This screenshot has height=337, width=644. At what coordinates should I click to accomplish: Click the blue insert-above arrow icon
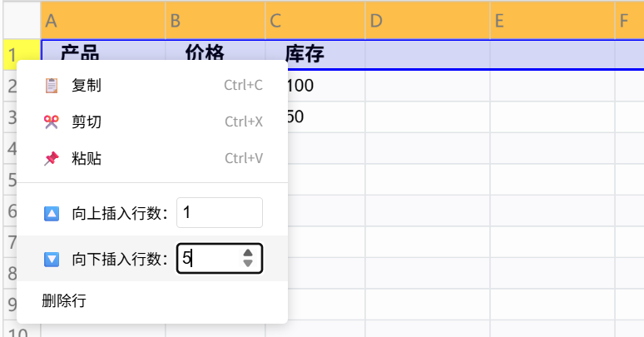52,213
